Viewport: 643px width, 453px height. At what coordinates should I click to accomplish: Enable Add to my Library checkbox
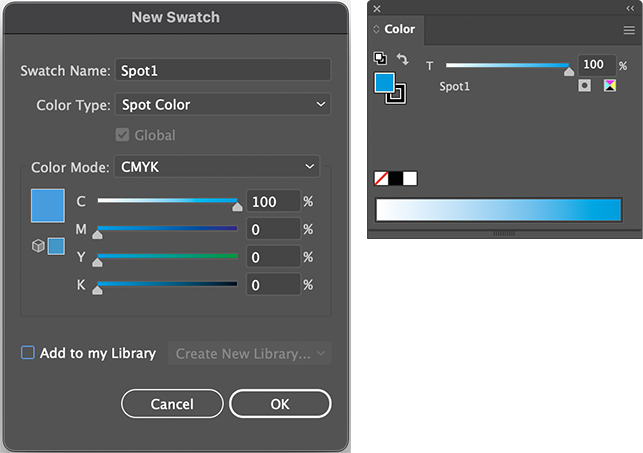28,353
